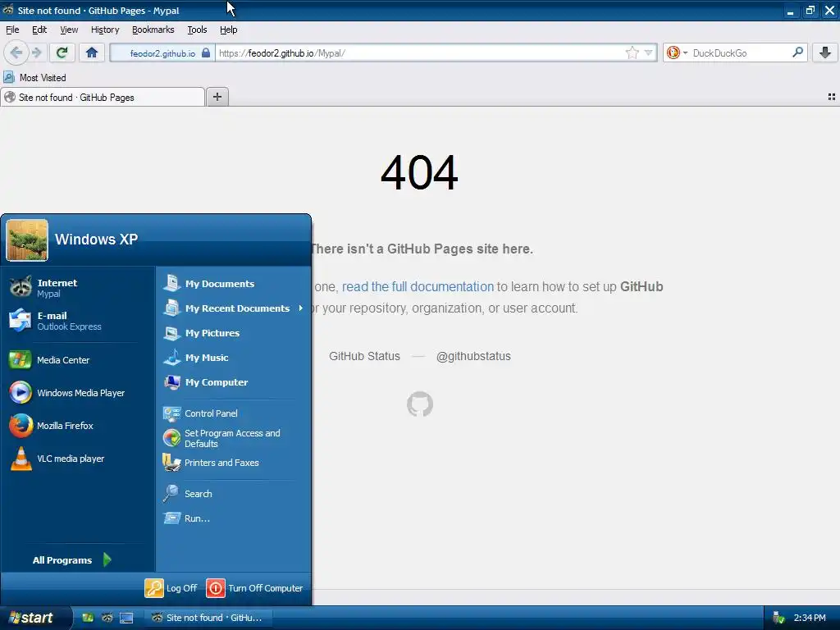Image resolution: width=840 pixels, height=630 pixels.
Task: Follow the read the full documentation link
Action: (x=418, y=286)
